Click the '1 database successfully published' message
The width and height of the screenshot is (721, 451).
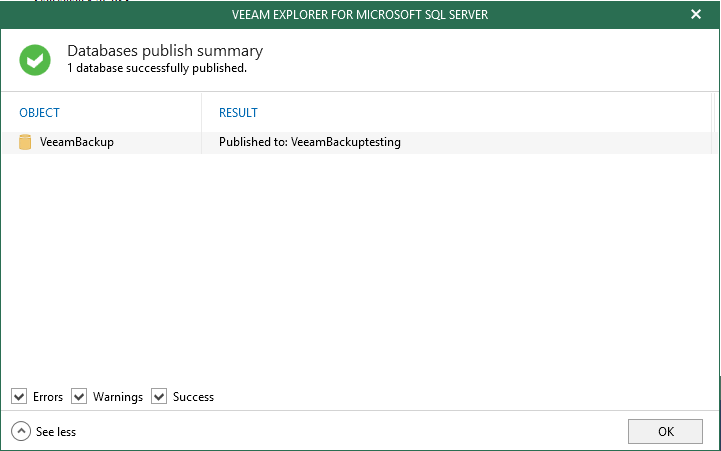[157, 69]
